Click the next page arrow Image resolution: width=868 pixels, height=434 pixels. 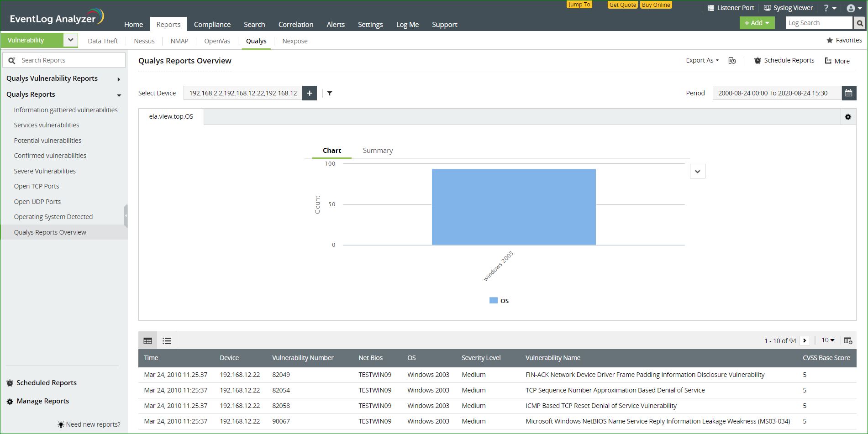(x=805, y=340)
